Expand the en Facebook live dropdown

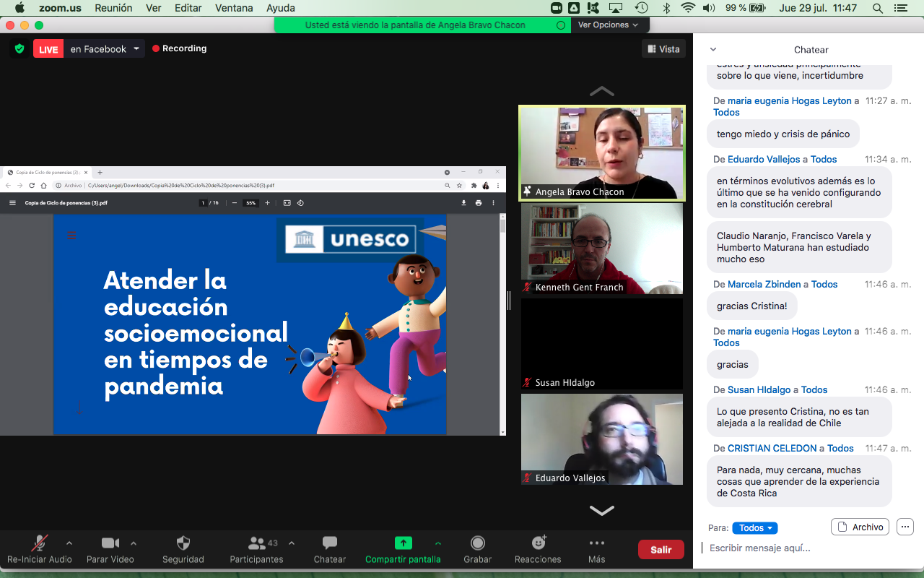click(136, 49)
